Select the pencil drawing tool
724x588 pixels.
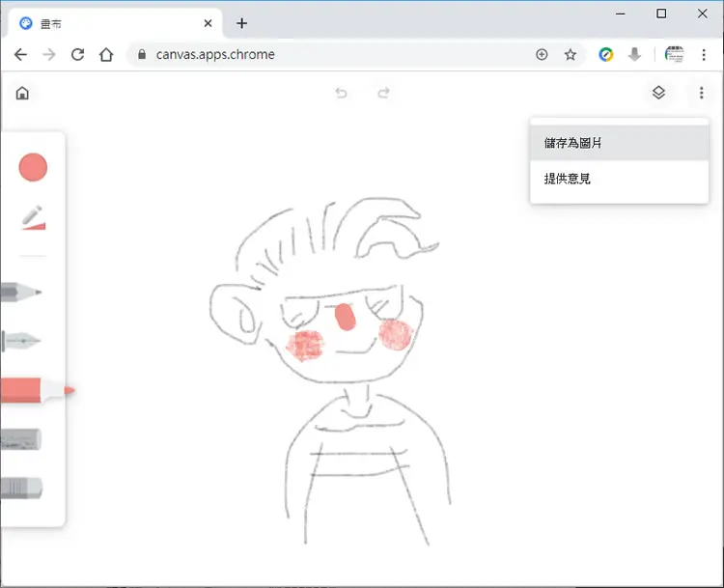(x=21, y=292)
